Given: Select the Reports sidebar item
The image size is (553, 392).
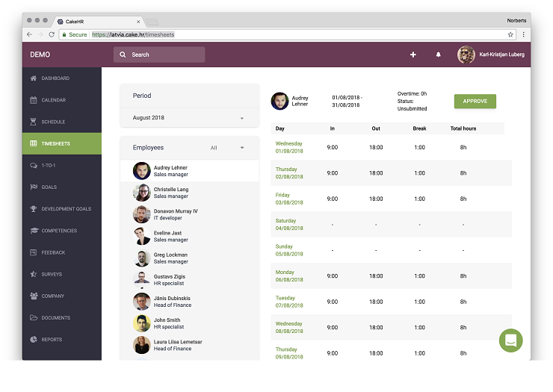Looking at the screenshot, I should (52, 340).
